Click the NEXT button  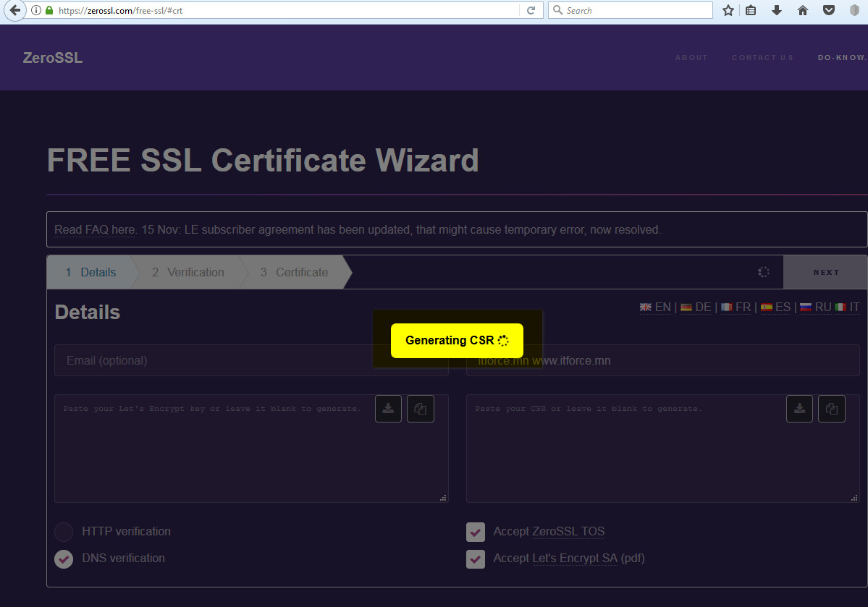coord(825,272)
